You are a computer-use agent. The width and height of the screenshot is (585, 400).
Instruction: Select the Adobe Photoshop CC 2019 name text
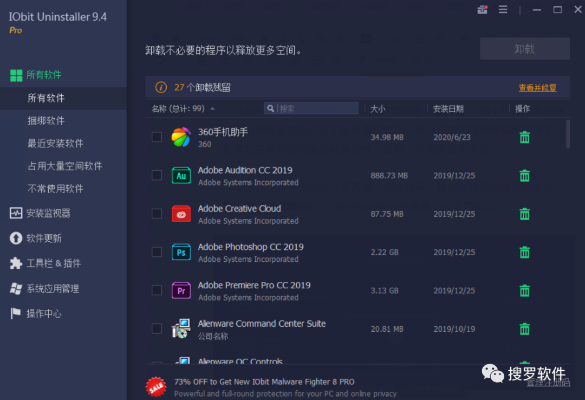pyautogui.click(x=250, y=247)
